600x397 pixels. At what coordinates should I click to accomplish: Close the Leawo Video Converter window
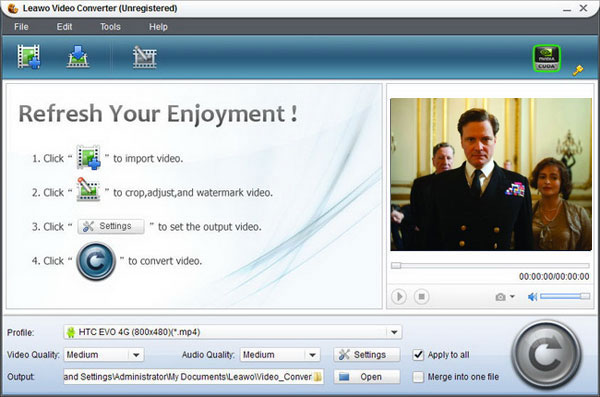583,8
